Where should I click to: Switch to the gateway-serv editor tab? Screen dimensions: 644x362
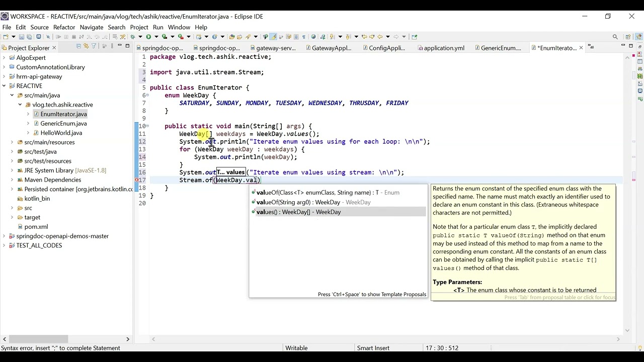[273, 48]
